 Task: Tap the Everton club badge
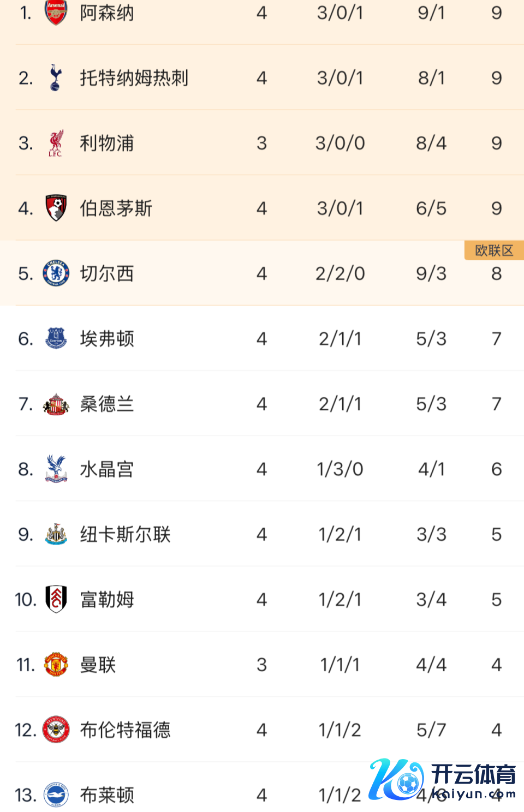(56, 338)
